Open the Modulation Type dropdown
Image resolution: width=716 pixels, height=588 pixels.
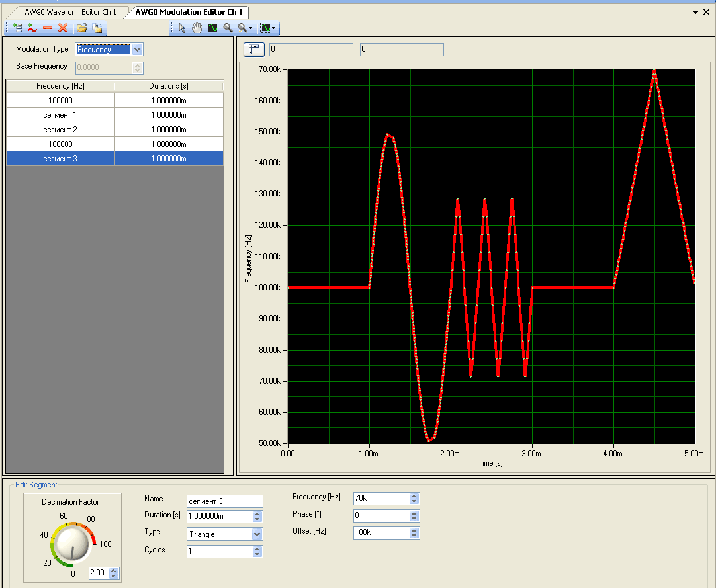(x=137, y=50)
